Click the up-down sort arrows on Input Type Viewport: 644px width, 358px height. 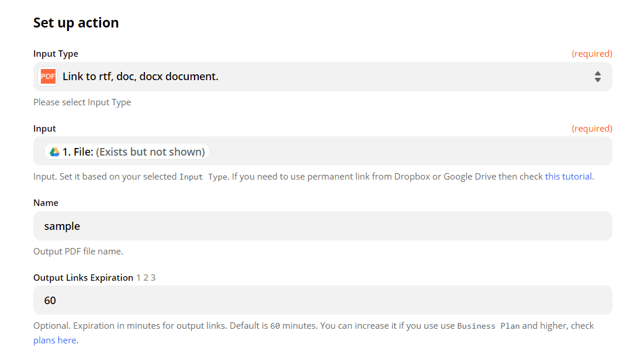pyautogui.click(x=597, y=76)
